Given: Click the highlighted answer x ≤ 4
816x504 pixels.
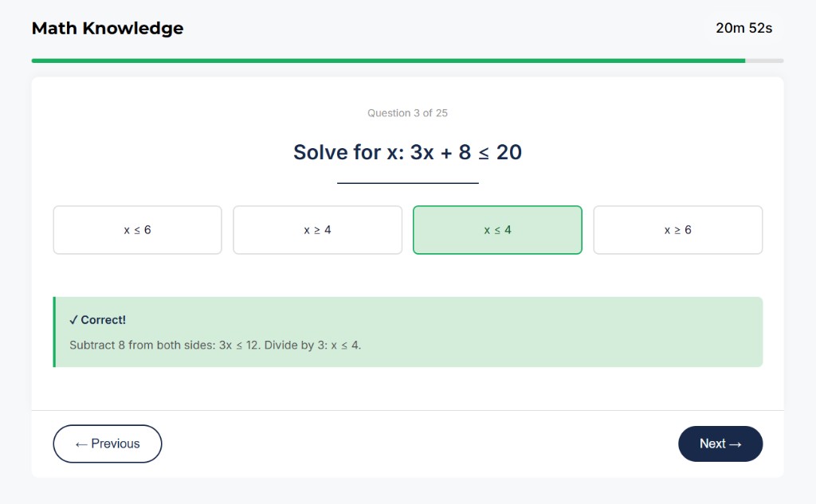Looking at the screenshot, I should tap(497, 229).
